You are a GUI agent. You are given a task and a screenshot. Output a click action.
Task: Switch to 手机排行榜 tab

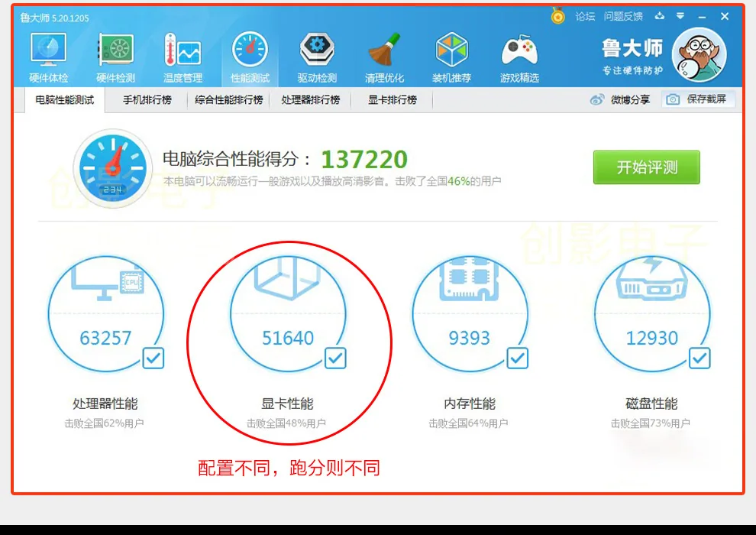point(147,100)
